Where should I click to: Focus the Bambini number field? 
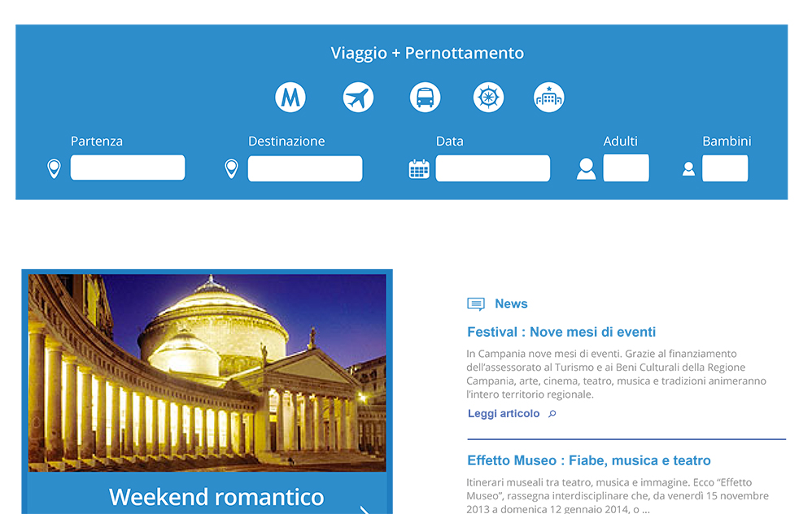click(x=725, y=168)
